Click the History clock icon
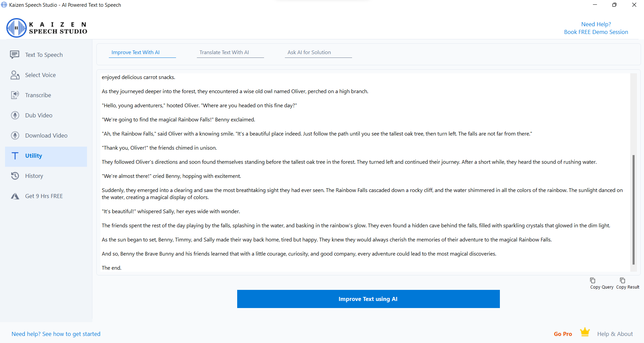Viewport: 644px width, 343px height. point(15,176)
